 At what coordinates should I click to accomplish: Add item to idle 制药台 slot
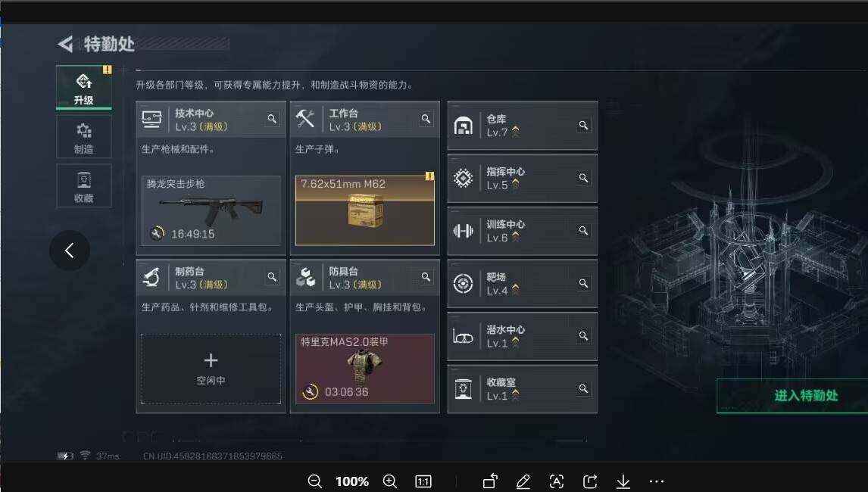coord(211,369)
